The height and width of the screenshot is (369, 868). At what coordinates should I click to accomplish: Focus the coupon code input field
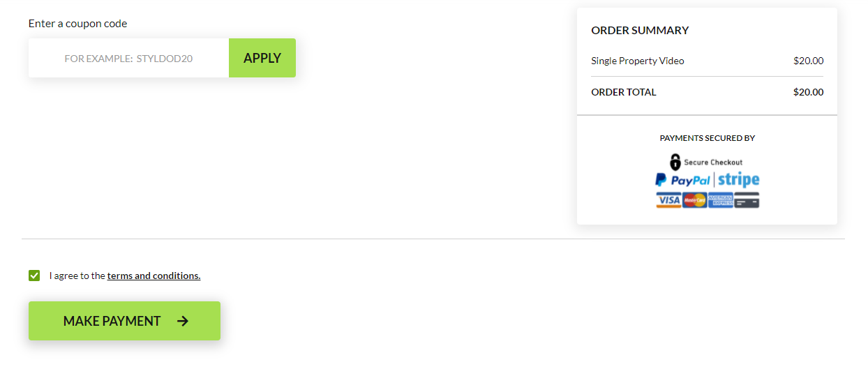click(128, 58)
